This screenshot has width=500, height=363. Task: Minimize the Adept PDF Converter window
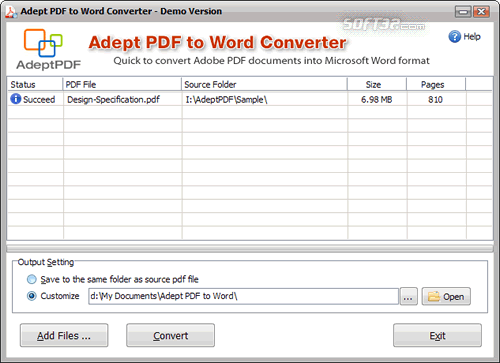[x=463, y=12]
